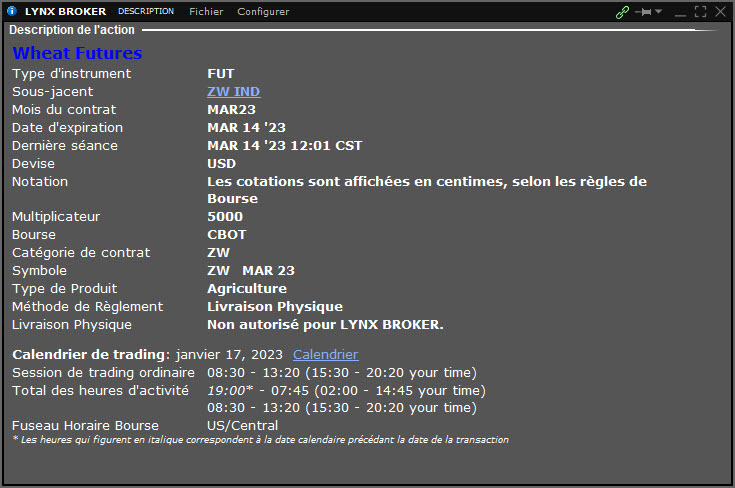Click the 'Calendrier de trading' heading
The image size is (735, 488).
pos(91,355)
